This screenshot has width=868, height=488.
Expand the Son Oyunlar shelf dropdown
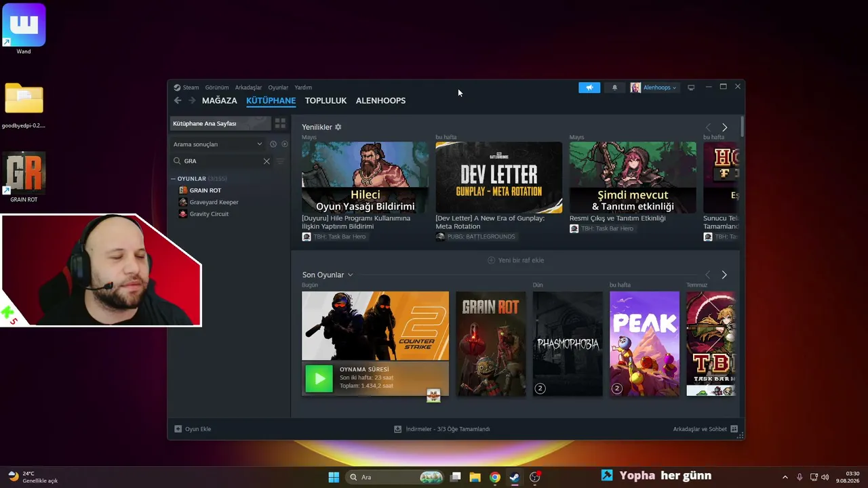[x=350, y=274]
